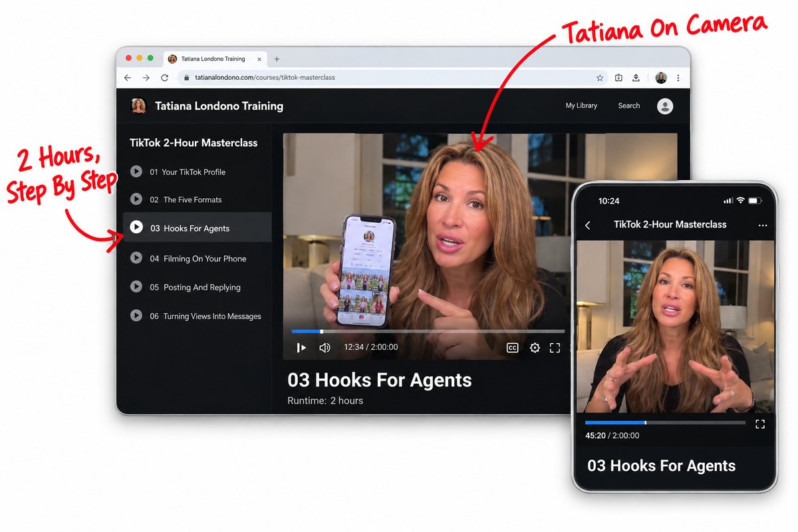Viewport: 798px width, 532px height.
Task: Click the desktop video progress bar
Action: [428, 331]
